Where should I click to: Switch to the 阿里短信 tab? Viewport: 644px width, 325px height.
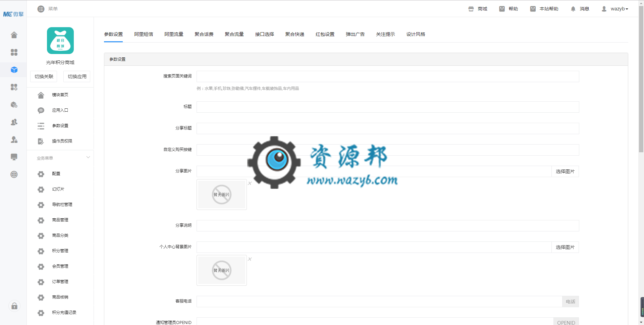(144, 34)
